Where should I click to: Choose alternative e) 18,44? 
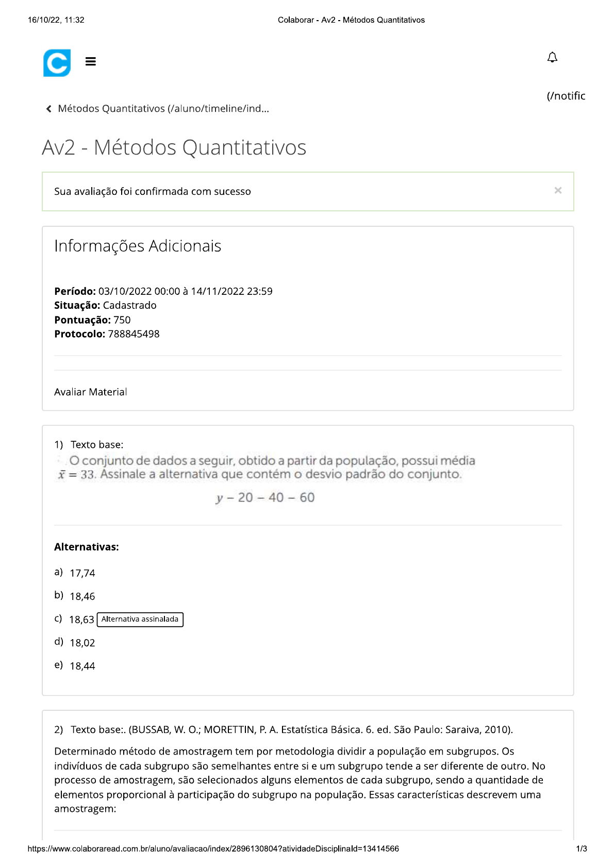82,666
